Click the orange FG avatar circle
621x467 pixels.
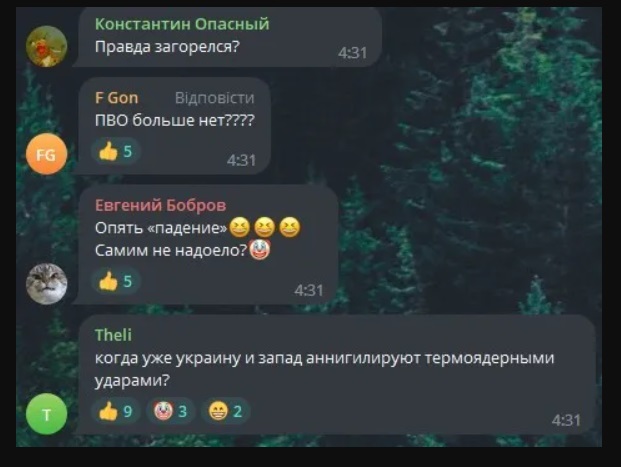(x=46, y=154)
